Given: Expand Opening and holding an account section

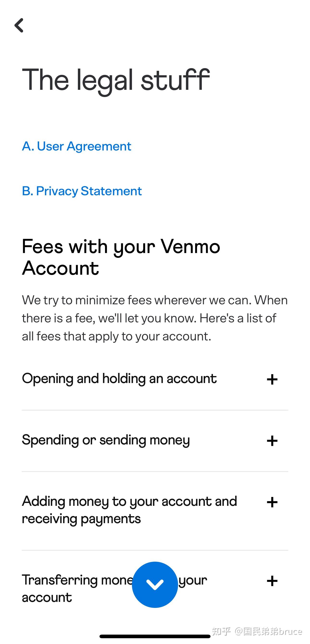Looking at the screenshot, I should (119, 379).
